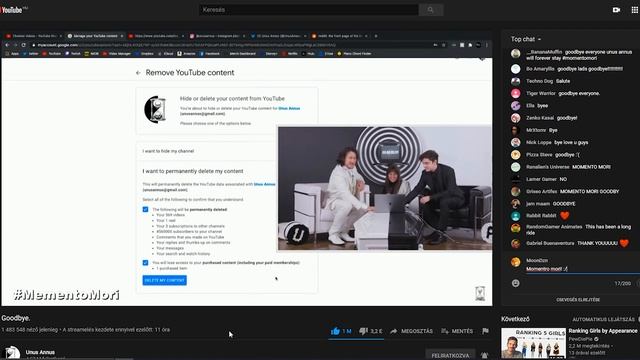In the video, toggle the 'permanently deleted' checkbox
Screen dimensions: 640x360
point(145,209)
